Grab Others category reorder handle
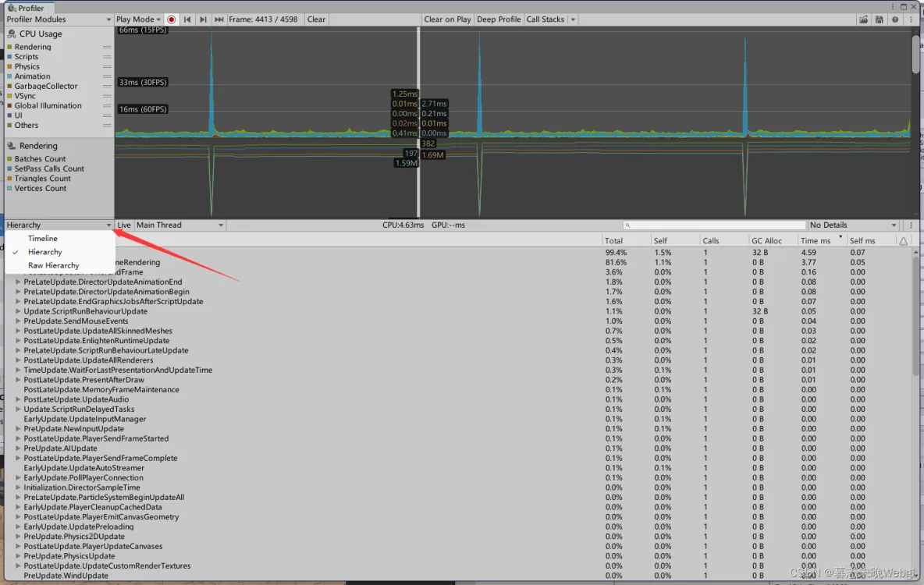 [x=107, y=126]
